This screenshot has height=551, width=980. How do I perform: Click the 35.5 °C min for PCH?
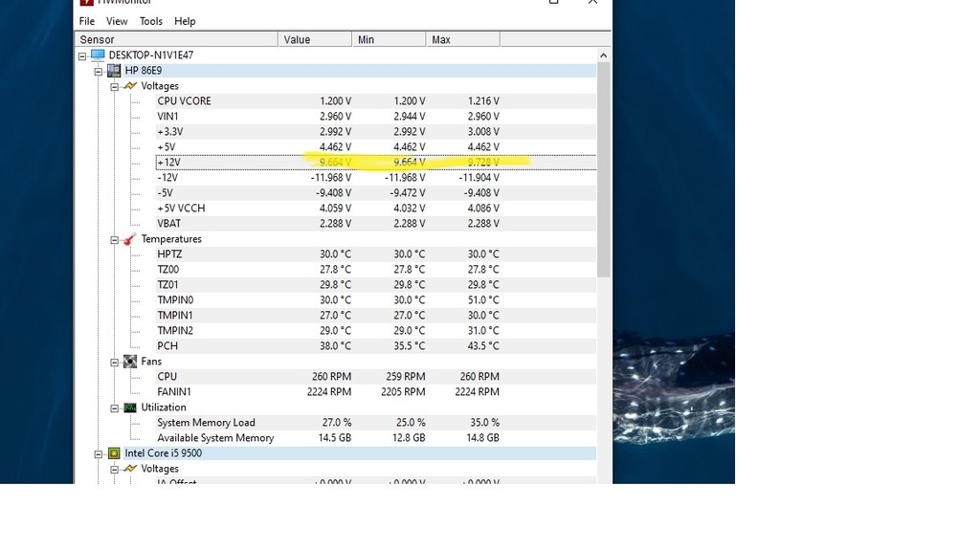410,346
